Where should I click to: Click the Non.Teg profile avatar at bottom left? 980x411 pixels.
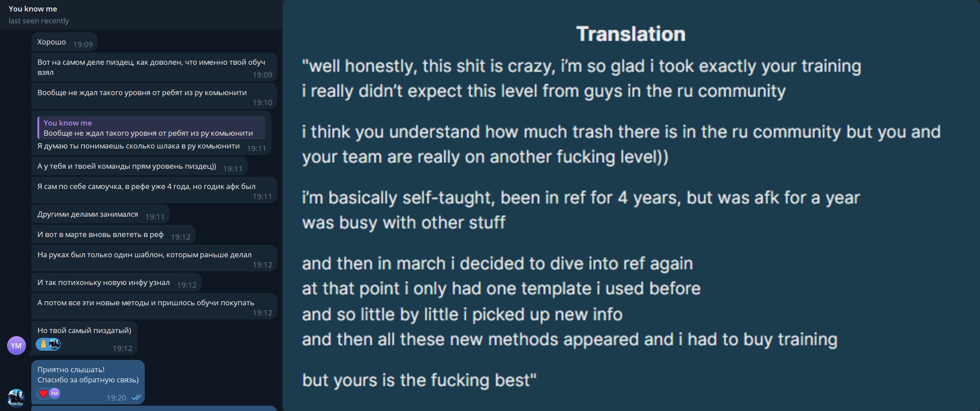16,398
